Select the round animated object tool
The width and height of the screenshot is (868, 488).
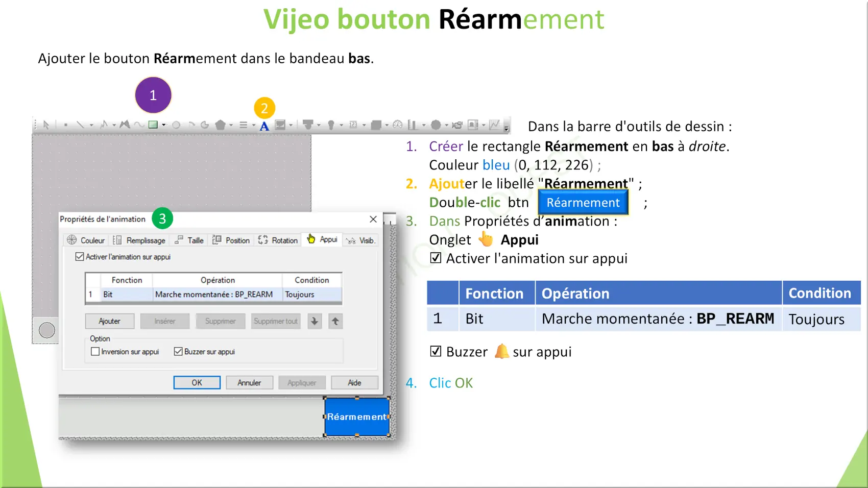pyautogui.click(x=436, y=125)
